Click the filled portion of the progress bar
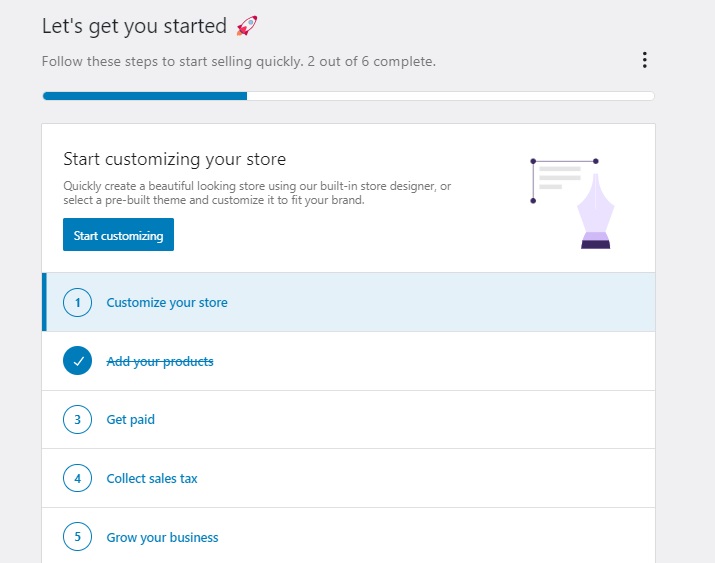This screenshot has height=563, width=715. (144, 96)
